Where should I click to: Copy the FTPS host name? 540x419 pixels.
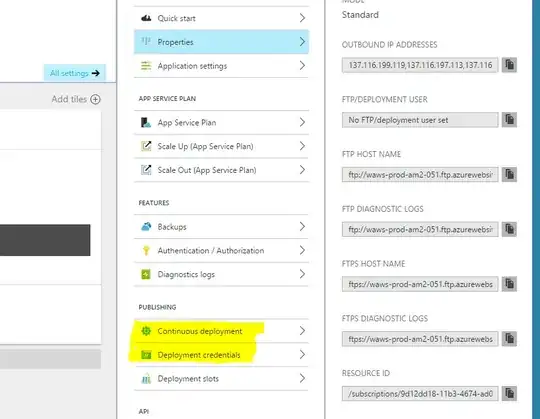509,284
